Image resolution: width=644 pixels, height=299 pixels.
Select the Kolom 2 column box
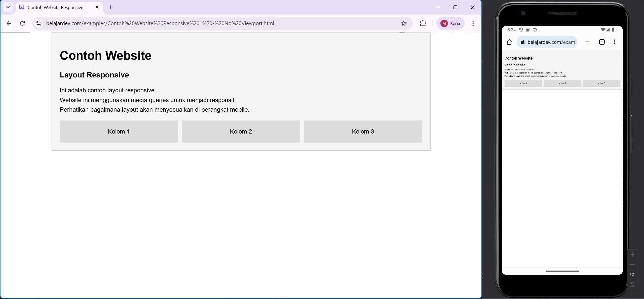point(241,131)
